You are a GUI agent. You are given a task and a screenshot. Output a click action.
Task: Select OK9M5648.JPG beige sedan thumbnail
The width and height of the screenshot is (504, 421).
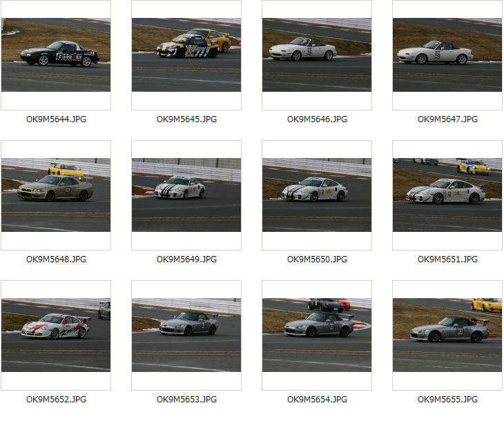pyautogui.click(x=56, y=195)
